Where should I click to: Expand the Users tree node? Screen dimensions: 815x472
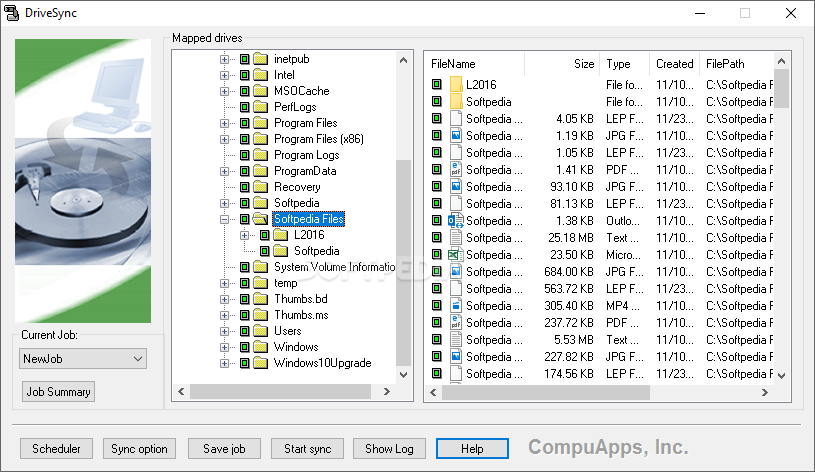point(224,331)
